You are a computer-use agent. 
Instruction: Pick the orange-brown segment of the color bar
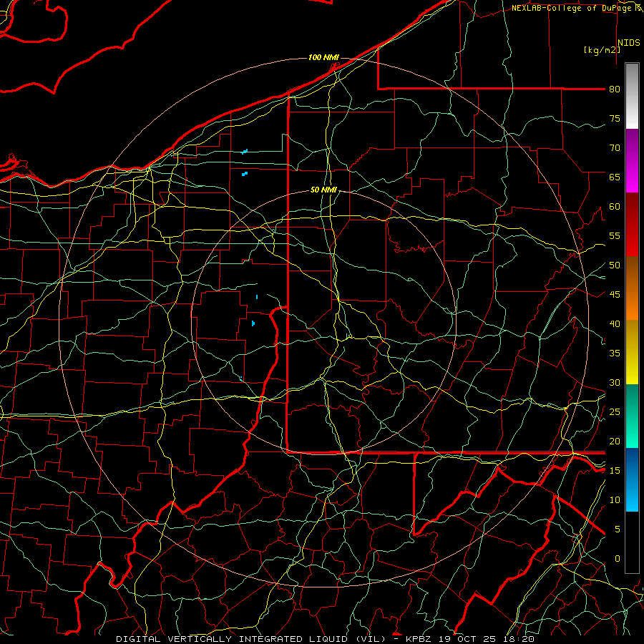[x=632, y=288]
